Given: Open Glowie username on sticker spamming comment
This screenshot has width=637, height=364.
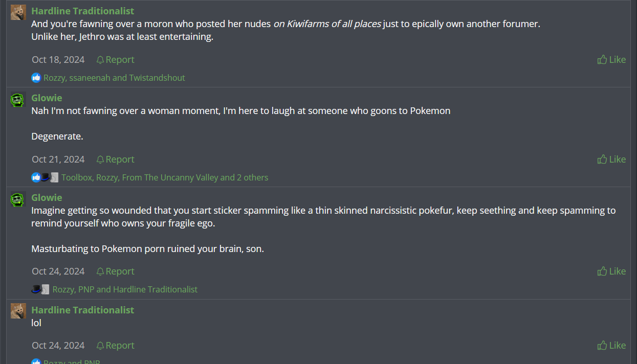Looking at the screenshot, I should click(x=47, y=197).
